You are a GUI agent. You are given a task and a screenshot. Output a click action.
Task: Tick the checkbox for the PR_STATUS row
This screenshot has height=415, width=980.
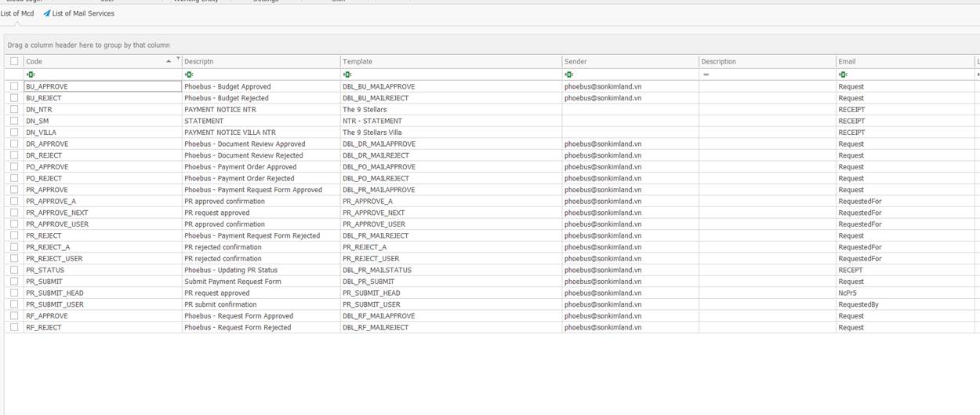point(14,270)
